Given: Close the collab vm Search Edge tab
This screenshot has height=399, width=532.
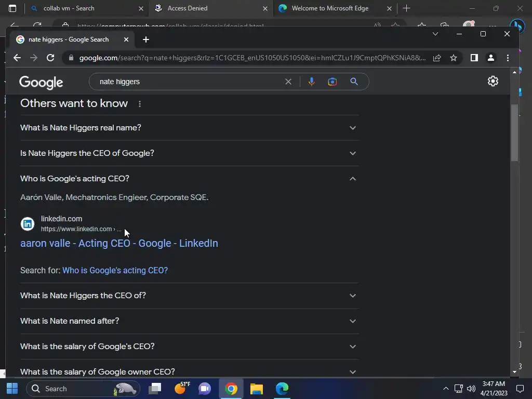Looking at the screenshot, I should point(141,8).
